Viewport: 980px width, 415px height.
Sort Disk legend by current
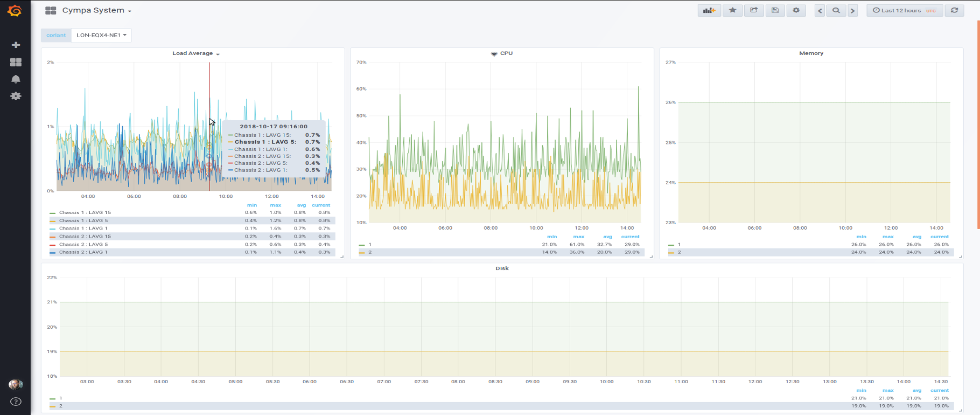[939, 390]
